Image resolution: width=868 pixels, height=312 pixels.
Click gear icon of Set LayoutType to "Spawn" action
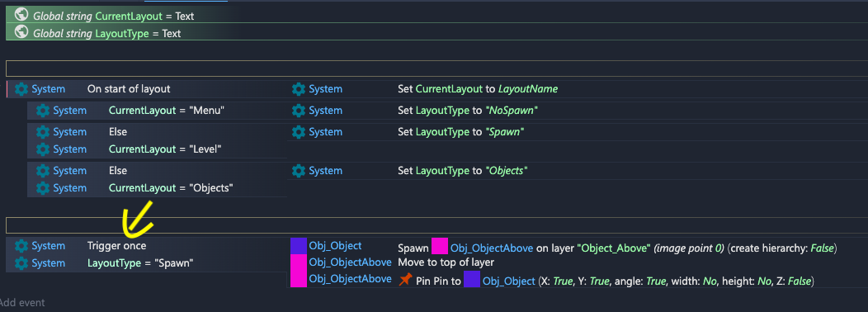point(299,132)
